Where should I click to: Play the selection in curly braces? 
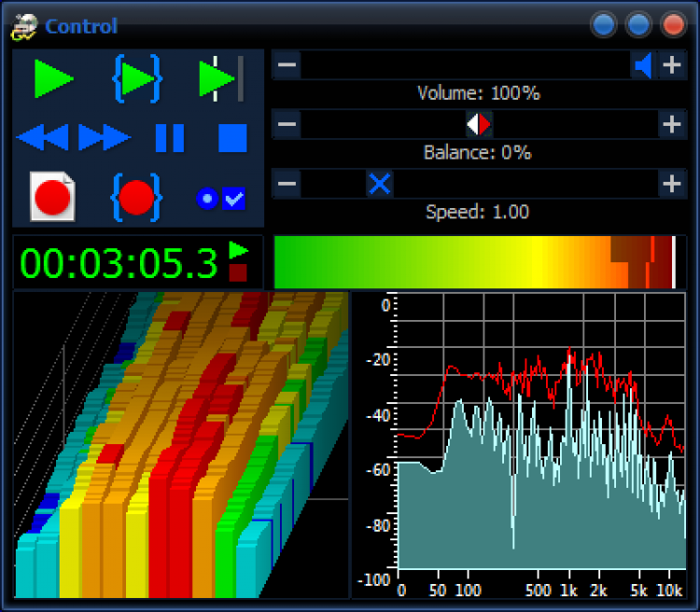[136, 79]
